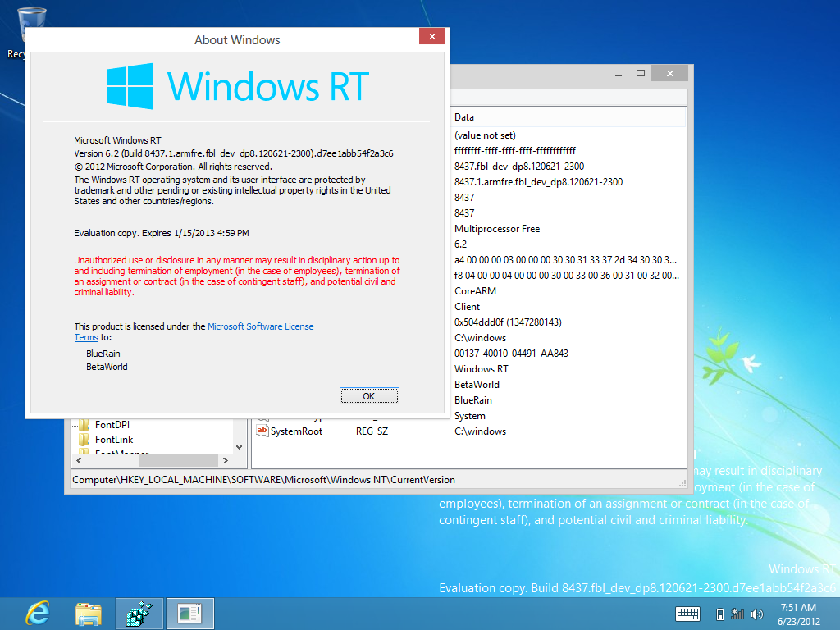This screenshot has height=630, width=840.
Task: Select binary data starting 'f8 04 00 00'
Action: (x=567, y=276)
